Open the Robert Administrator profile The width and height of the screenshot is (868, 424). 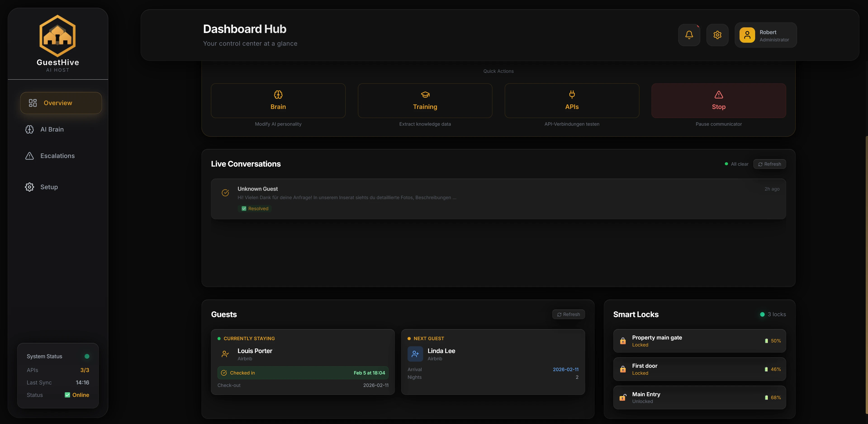[x=766, y=35]
